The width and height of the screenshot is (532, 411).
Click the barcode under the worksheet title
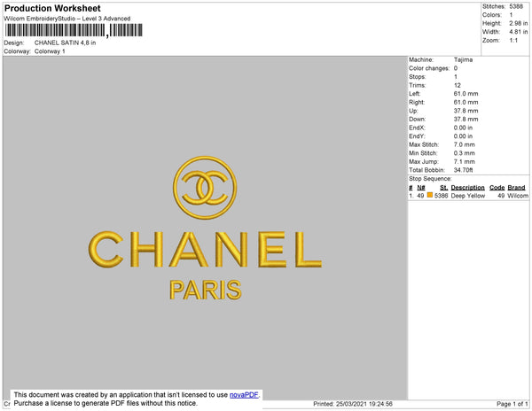click(x=74, y=30)
